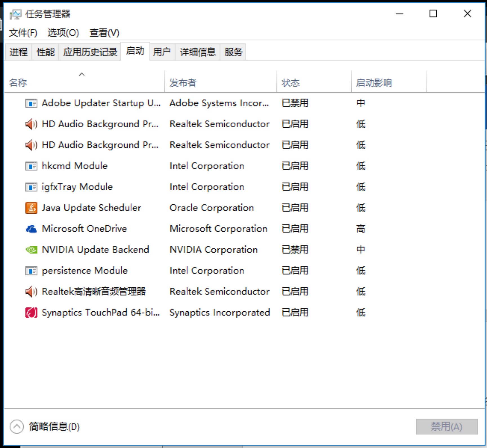487x448 pixels.
Task: Switch to the 服务 tab
Action: click(233, 52)
